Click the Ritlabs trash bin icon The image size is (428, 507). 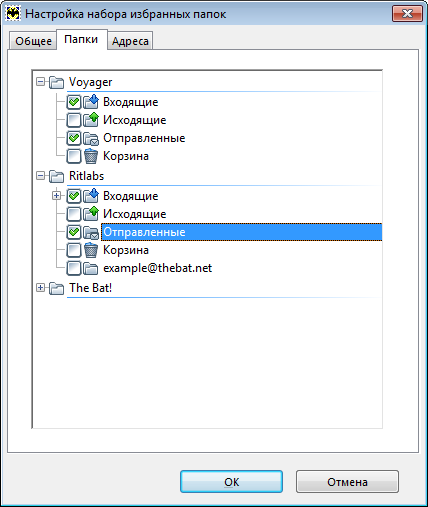[91, 250]
